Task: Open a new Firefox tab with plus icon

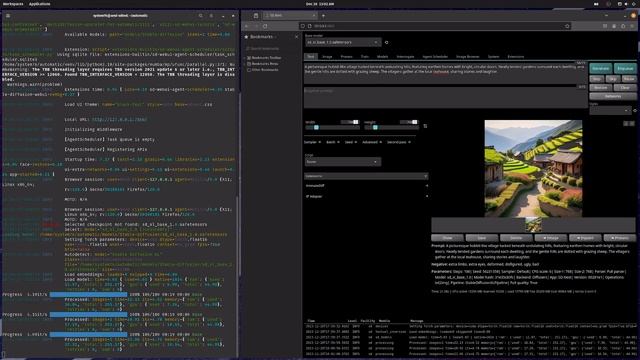Action: [x=323, y=16]
